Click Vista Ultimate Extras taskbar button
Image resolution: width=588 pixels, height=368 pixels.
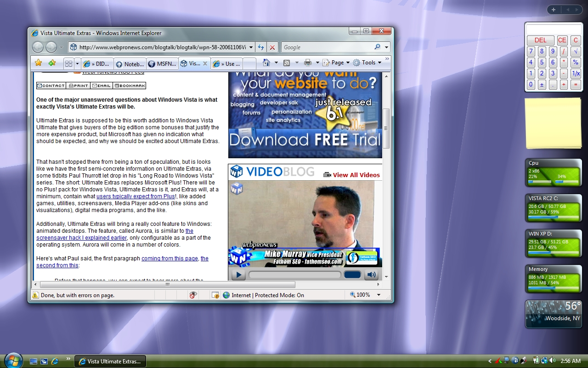coord(110,361)
